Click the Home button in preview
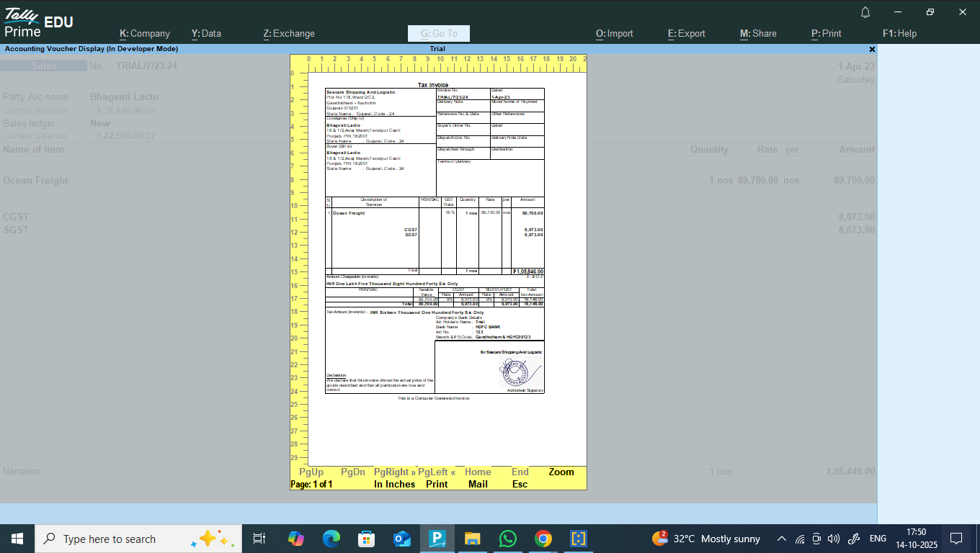This screenshot has width=980, height=553. 478,472
